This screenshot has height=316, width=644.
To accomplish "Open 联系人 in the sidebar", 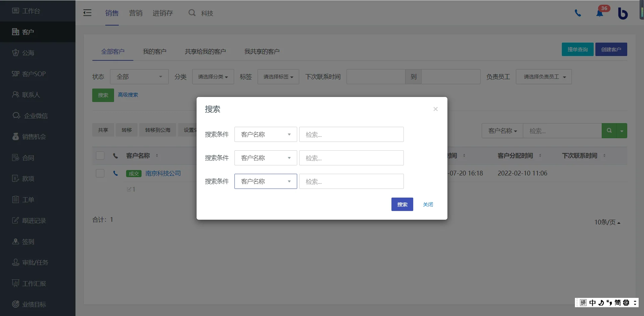I will (x=38, y=95).
